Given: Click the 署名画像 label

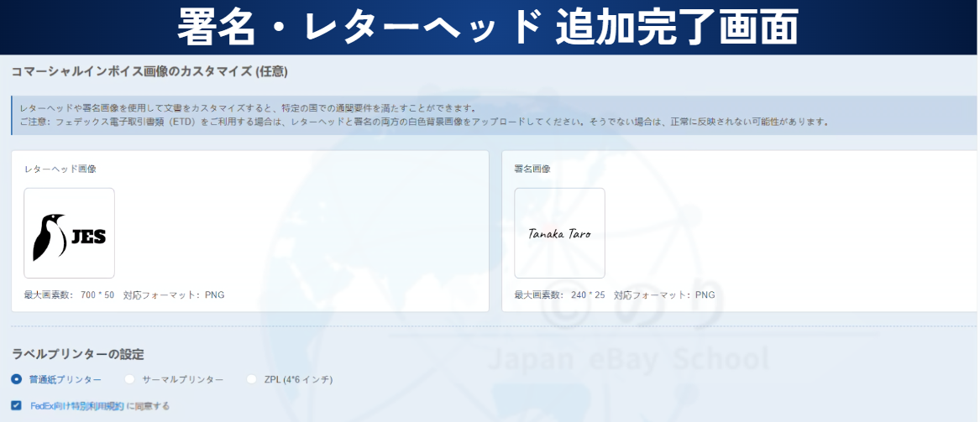Looking at the screenshot, I should coord(532,169).
